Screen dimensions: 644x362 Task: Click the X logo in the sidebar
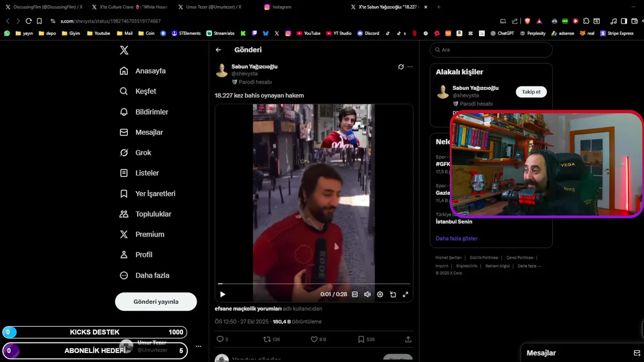point(124,50)
